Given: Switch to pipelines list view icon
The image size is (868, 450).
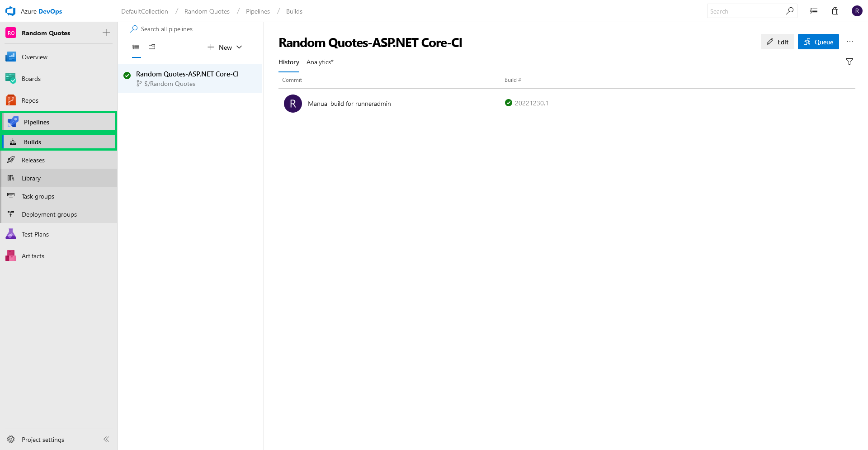Looking at the screenshot, I should (x=136, y=47).
